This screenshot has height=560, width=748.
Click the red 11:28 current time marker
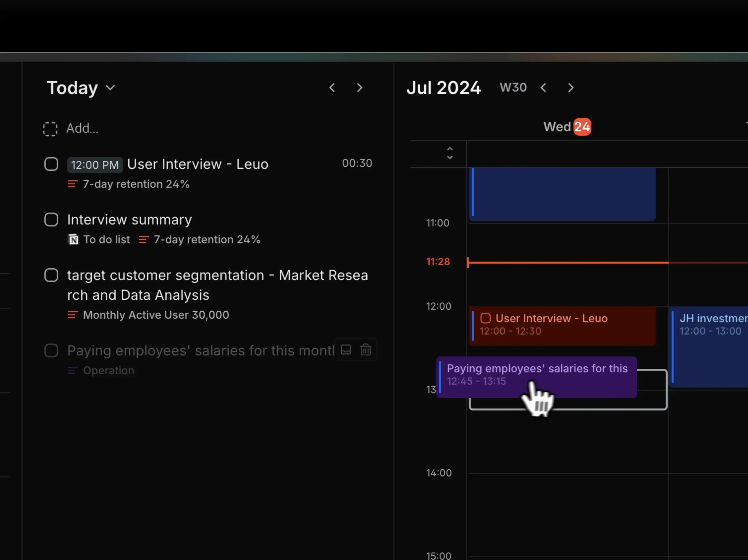point(438,261)
